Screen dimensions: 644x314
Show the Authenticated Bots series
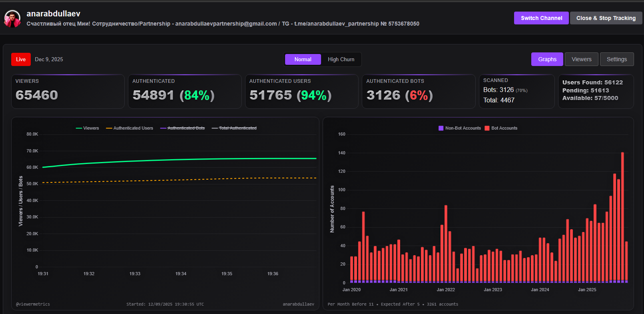click(x=182, y=128)
